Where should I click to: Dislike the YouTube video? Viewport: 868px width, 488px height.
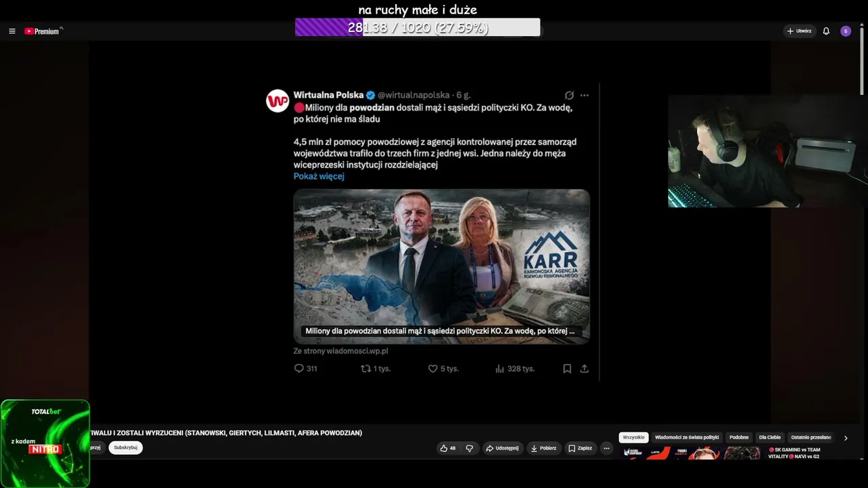pyautogui.click(x=469, y=448)
